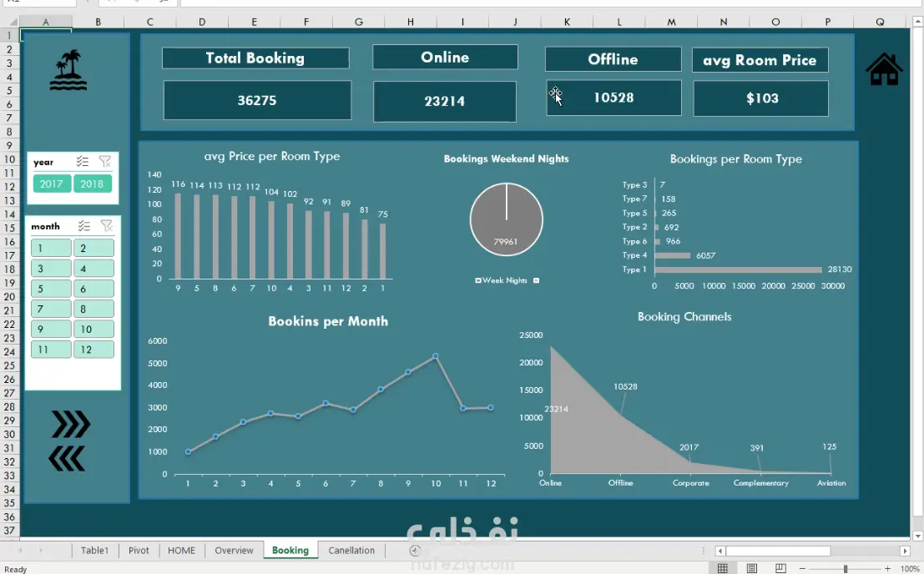Select month 2 in slicer

tap(93, 248)
